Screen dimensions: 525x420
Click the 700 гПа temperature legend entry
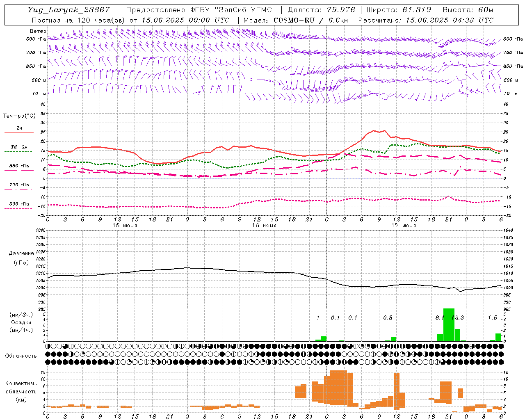(19, 185)
